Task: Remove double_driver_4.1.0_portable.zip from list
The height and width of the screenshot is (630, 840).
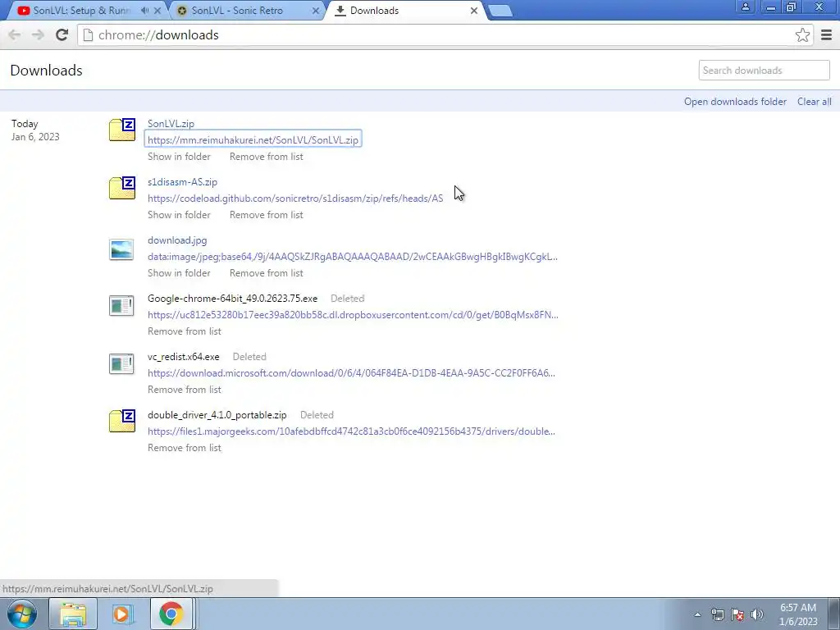Action: pos(185,448)
